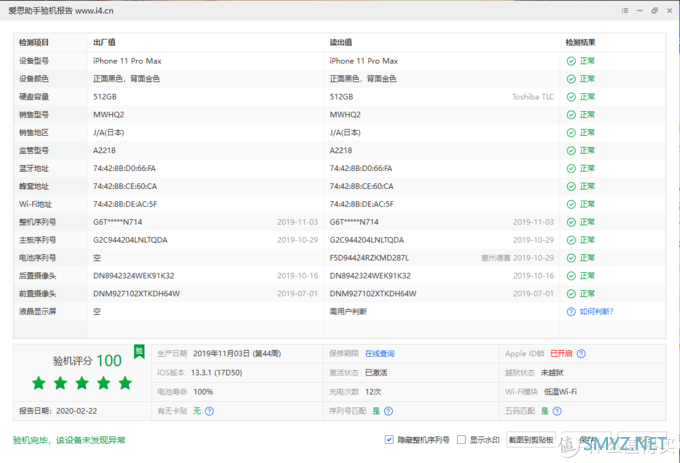Click factory value A2218
The width and height of the screenshot is (680, 463).
coord(104,150)
